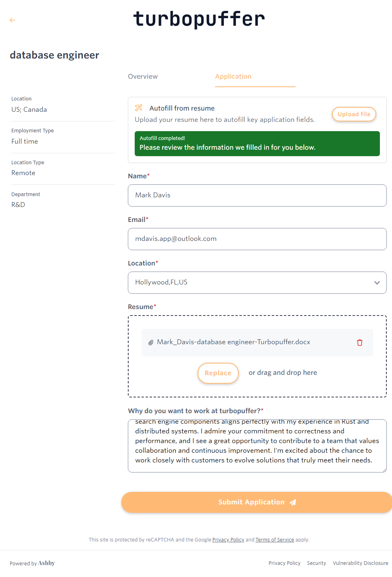Image resolution: width=392 pixels, height=577 pixels.
Task: Expand the Location dropdown chevron
Action: tap(377, 283)
